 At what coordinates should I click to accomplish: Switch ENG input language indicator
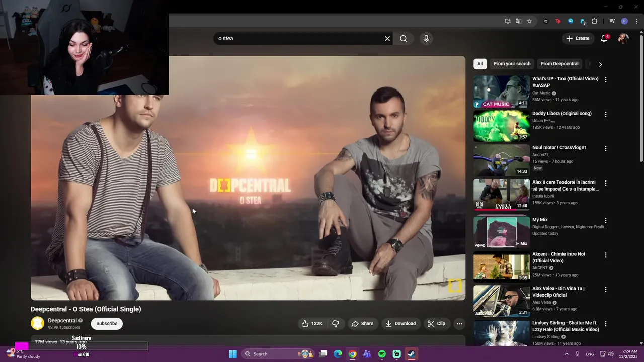pos(590,354)
